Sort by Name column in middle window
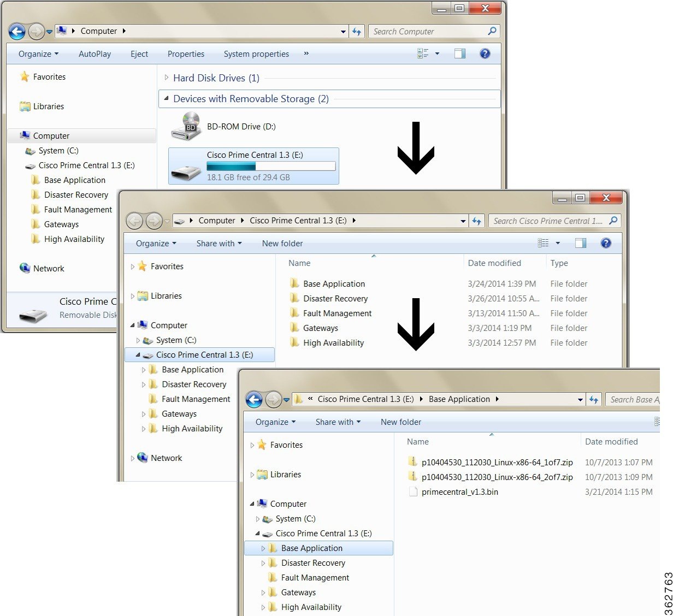The width and height of the screenshot is (673, 616). 299,263
